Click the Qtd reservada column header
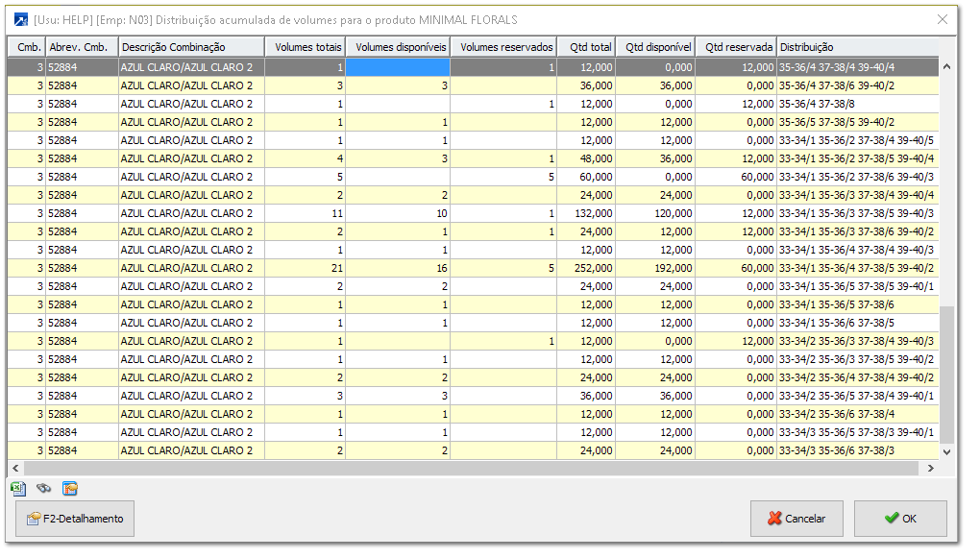 pyautogui.click(x=736, y=47)
